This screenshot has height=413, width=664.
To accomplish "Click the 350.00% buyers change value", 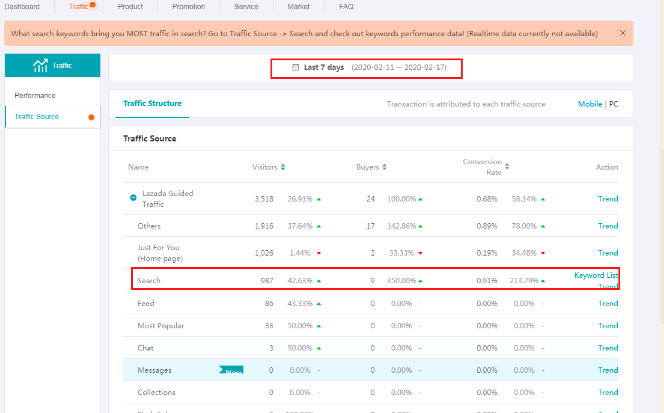I will click(401, 280).
